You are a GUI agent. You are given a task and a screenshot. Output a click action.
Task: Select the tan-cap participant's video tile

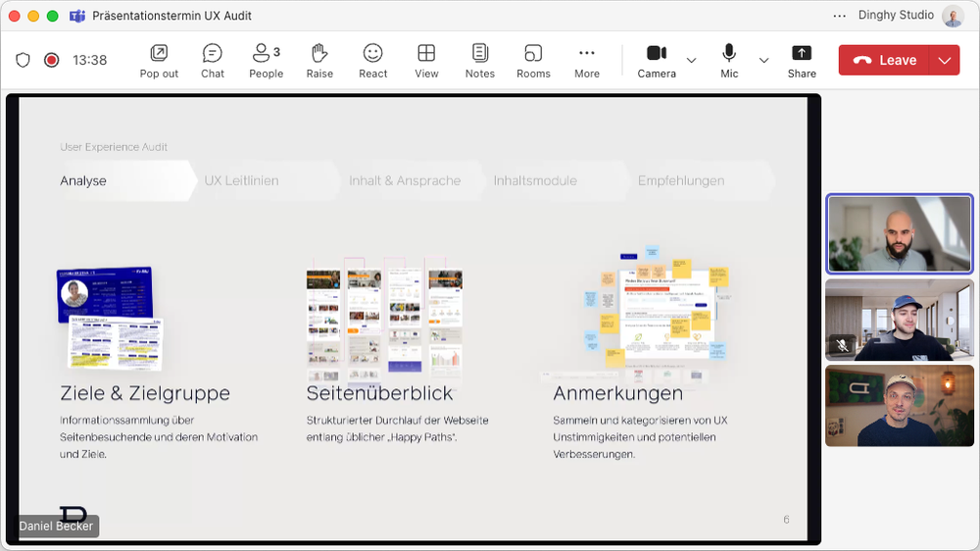[900, 405]
